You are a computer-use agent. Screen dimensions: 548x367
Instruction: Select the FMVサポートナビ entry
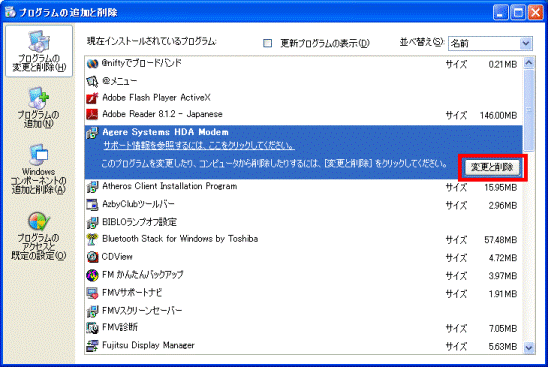coord(303,293)
